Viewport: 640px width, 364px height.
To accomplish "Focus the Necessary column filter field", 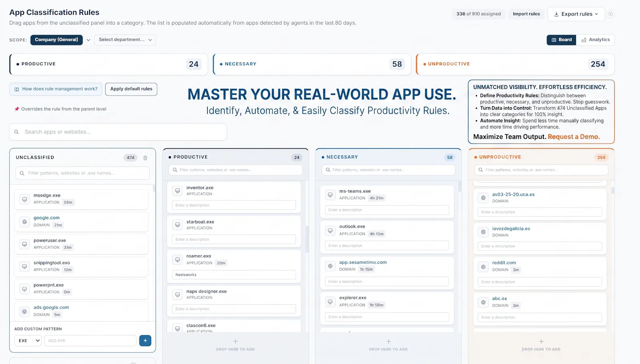I will point(388,170).
